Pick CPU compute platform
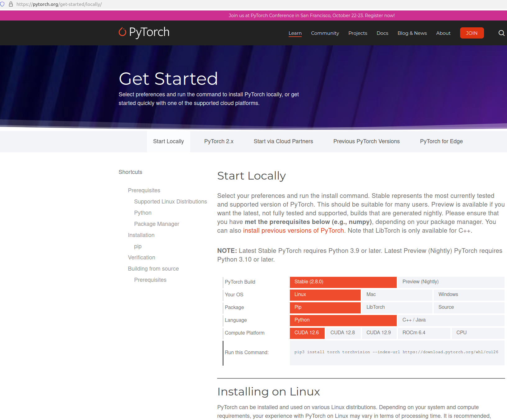Image resolution: width=507 pixels, height=420 pixels. click(478, 333)
